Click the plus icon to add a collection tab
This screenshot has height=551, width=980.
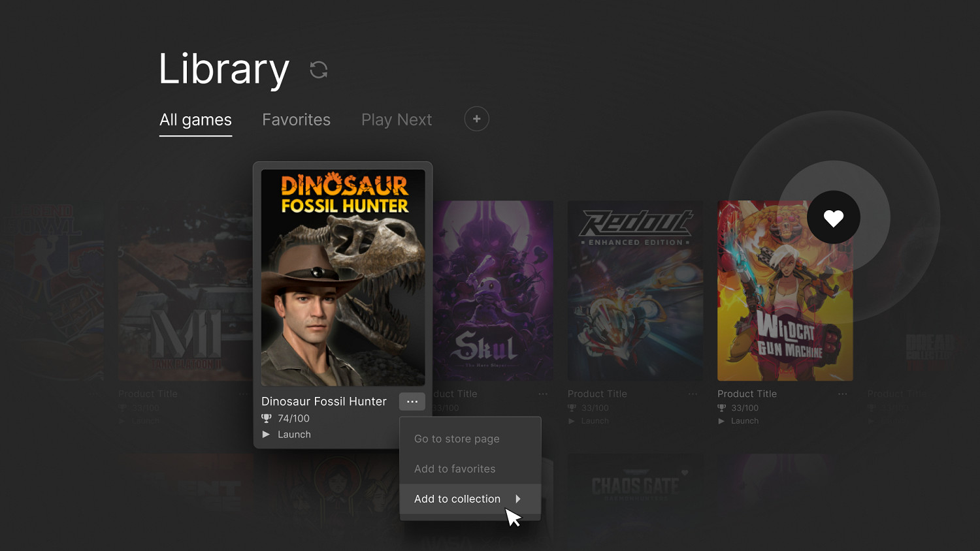tap(476, 119)
